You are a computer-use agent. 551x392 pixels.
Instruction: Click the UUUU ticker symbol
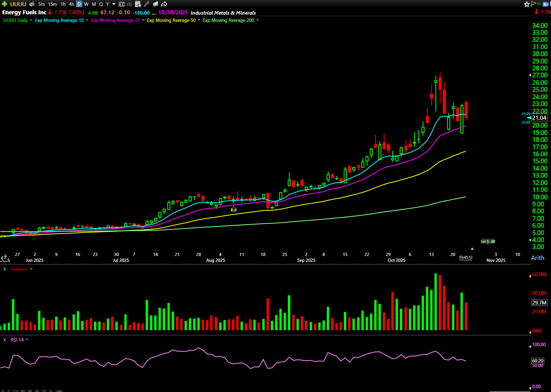pos(18,4)
